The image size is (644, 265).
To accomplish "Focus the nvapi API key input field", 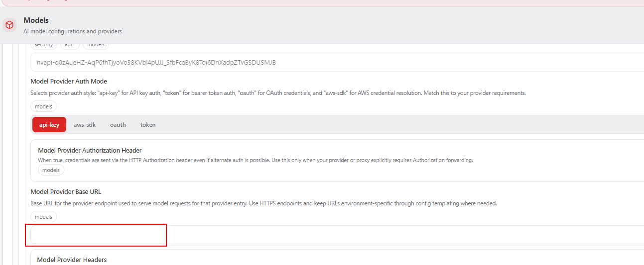I will [337, 63].
